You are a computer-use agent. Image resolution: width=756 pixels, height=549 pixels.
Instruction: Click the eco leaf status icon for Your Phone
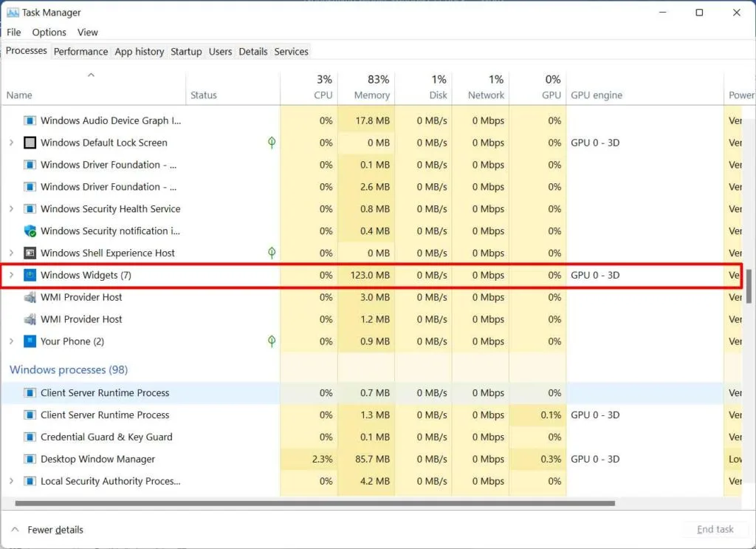(272, 341)
